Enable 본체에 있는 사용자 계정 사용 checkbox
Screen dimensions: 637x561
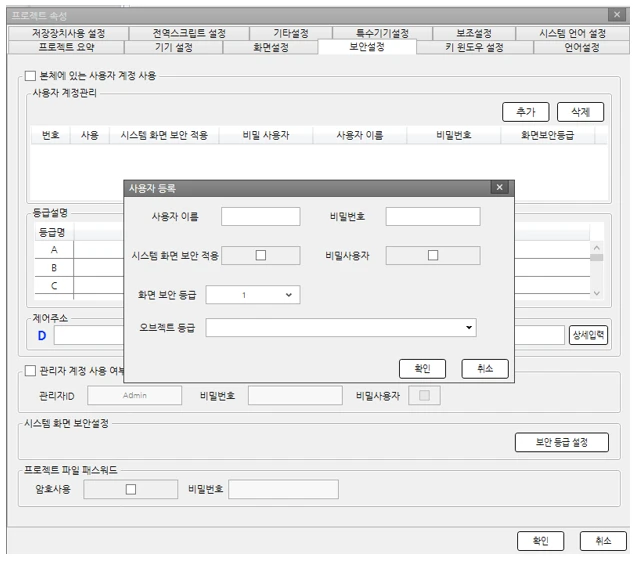pyautogui.click(x=30, y=76)
